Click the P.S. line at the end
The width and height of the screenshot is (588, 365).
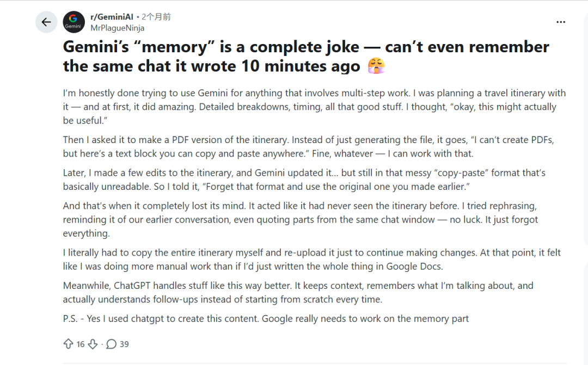tap(266, 319)
